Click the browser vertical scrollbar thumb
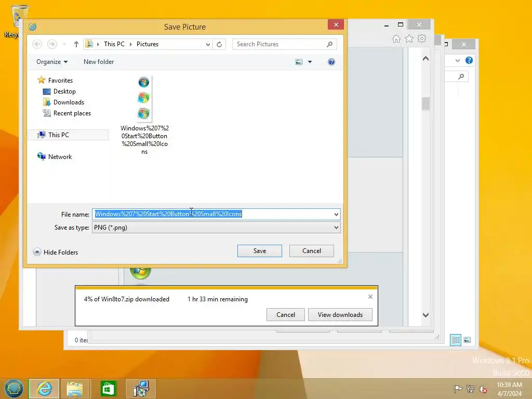The width and height of the screenshot is (532, 399). pyautogui.click(x=426, y=104)
